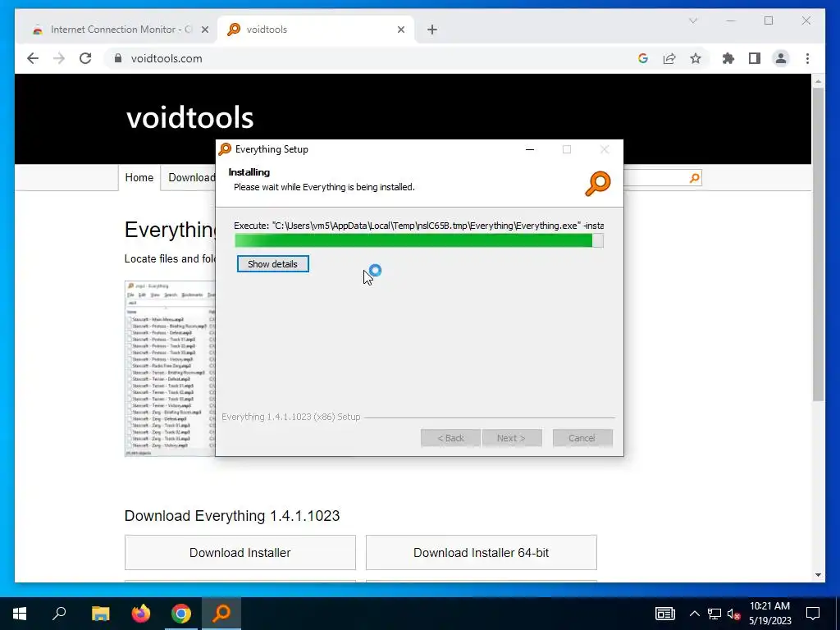This screenshot has height=630, width=840.
Task: Open the Windows Start menu
Action: click(20, 614)
